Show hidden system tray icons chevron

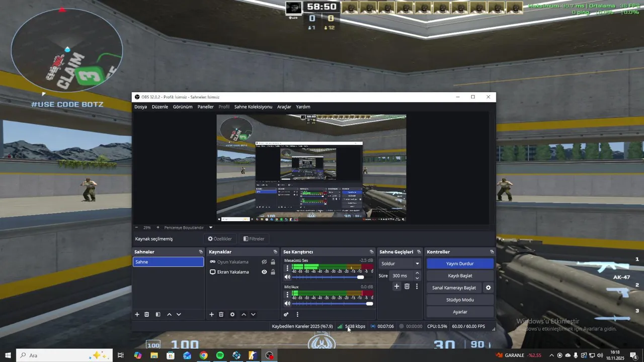click(x=551, y=355)
